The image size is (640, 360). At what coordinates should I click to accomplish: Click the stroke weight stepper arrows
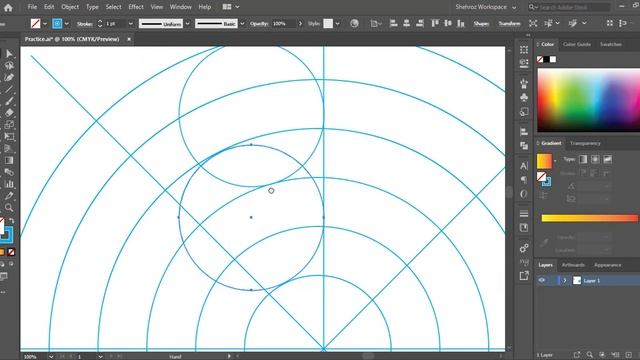pyautogui.click(x=100, y=24)
